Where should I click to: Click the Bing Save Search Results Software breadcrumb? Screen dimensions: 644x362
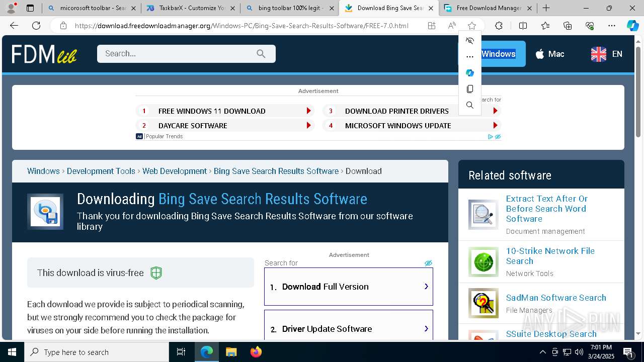point(276,171)
